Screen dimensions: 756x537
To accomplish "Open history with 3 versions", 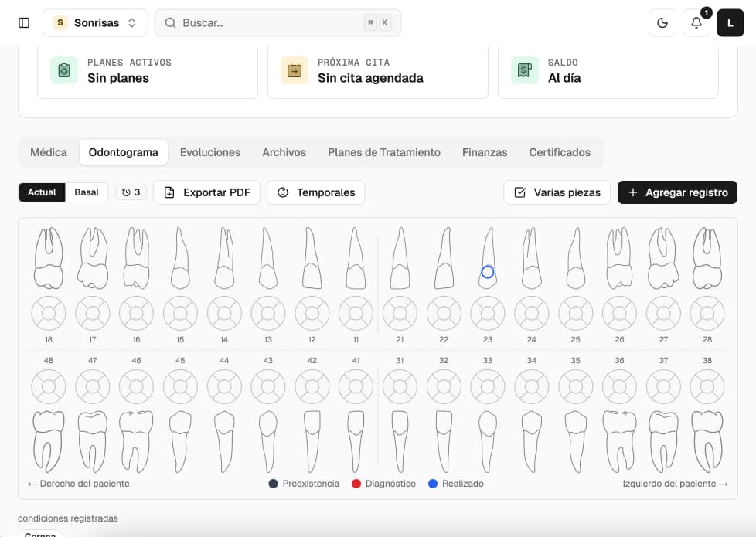I will 131,192.
